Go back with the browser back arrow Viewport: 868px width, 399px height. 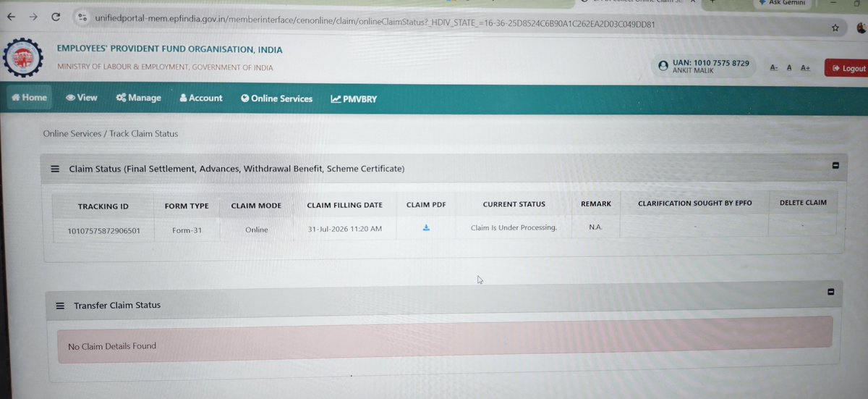[x=10, y=17]
